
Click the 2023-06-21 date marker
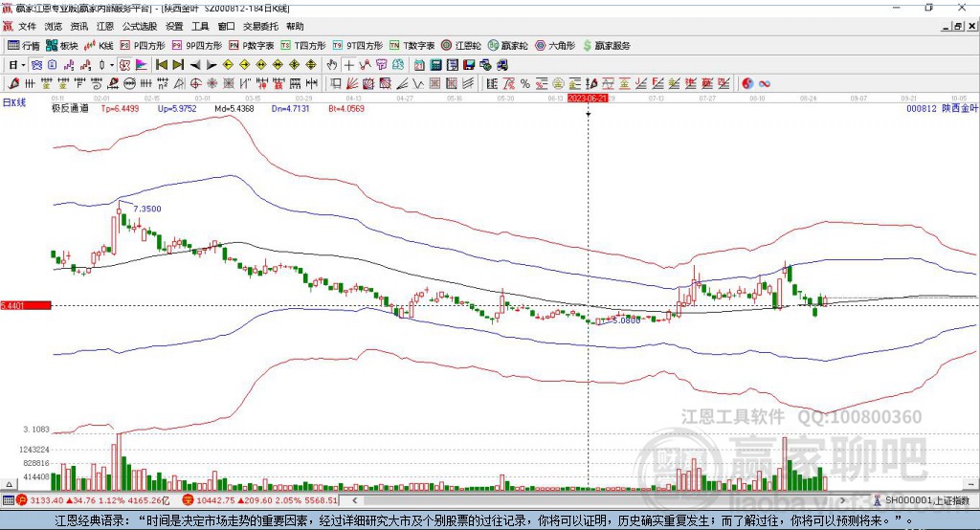point(588,99)
